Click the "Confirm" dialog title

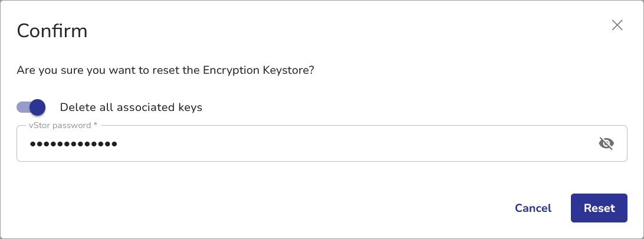(x=52, y=31)
